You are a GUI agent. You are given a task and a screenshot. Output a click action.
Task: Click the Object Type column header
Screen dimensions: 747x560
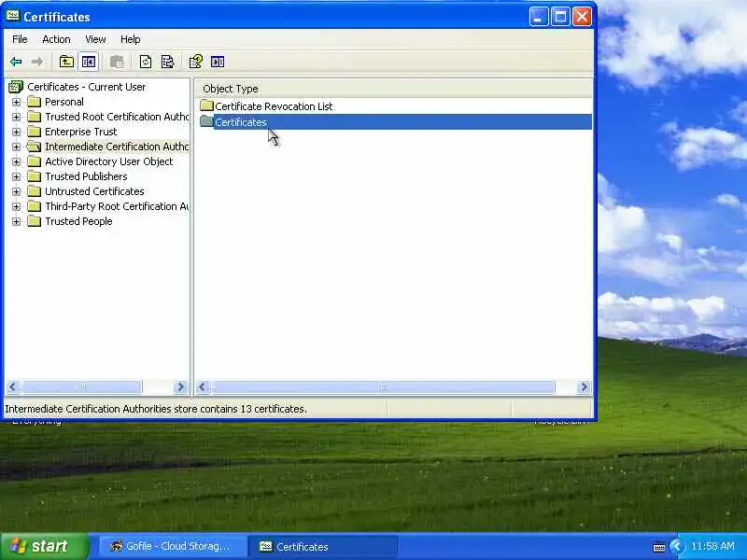point(393,89)
